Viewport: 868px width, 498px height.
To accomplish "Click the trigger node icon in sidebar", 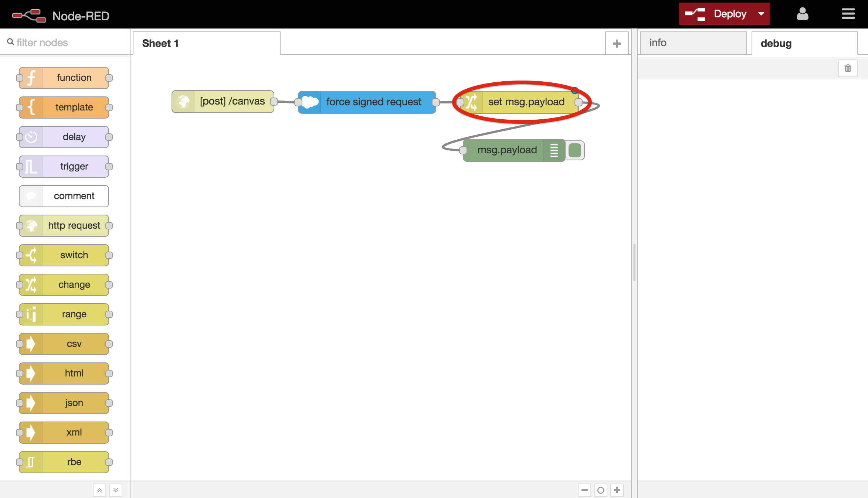I will (x=31, y=166).
